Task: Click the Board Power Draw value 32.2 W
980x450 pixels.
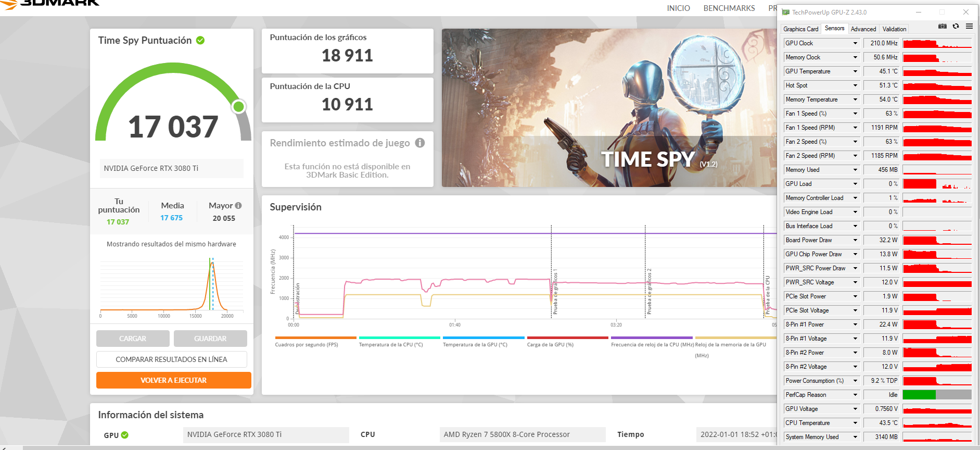Action: pos(882,240)
